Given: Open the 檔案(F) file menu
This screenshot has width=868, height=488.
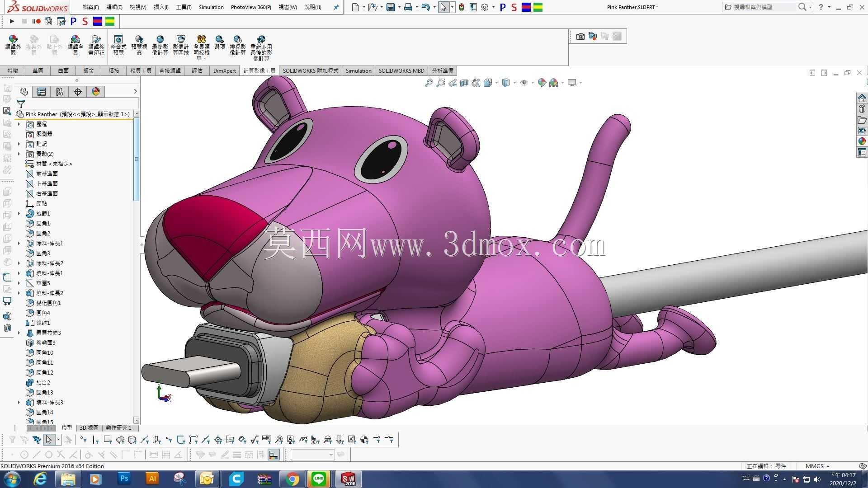Looking at the screenshot, I should [x=91, y=7].
